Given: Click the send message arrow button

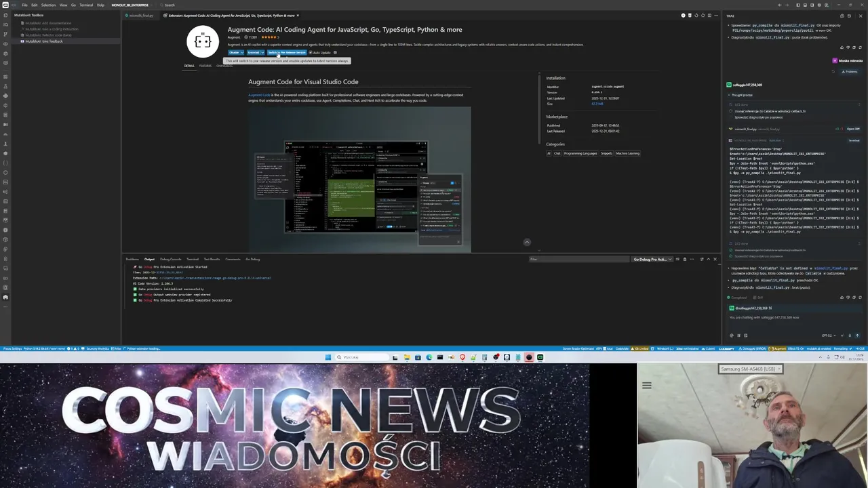Looking at the screenshot, I should point(857,335).
